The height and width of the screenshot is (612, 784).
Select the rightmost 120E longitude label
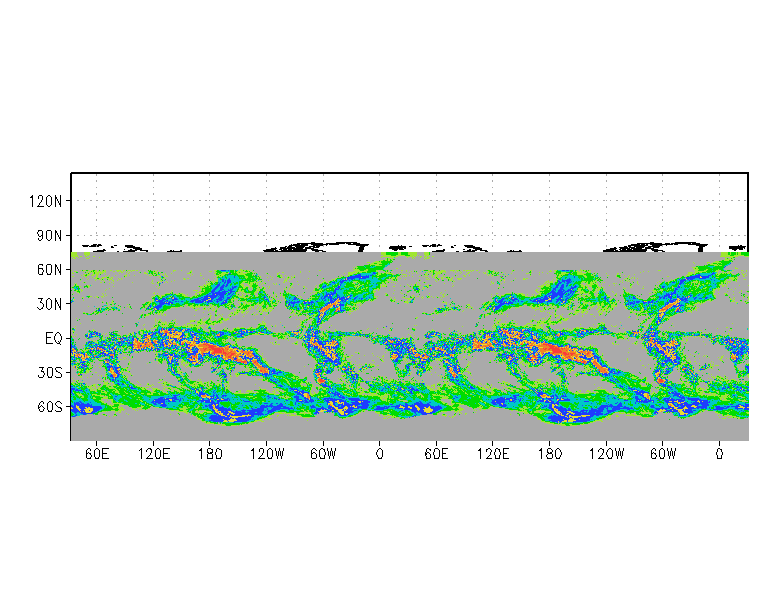[x=492, y=454]
